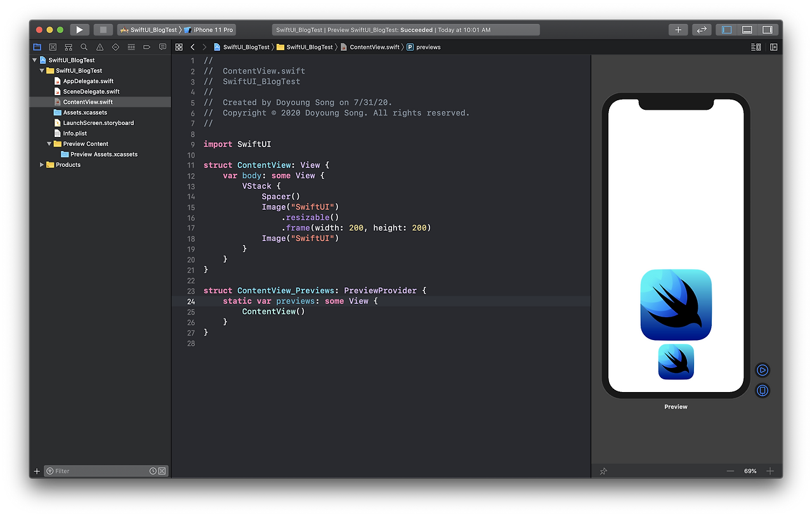The width and height of the screenshot is (812, 517).
Task: Open the Breakpoint navigator
Action: click(147, 47)
